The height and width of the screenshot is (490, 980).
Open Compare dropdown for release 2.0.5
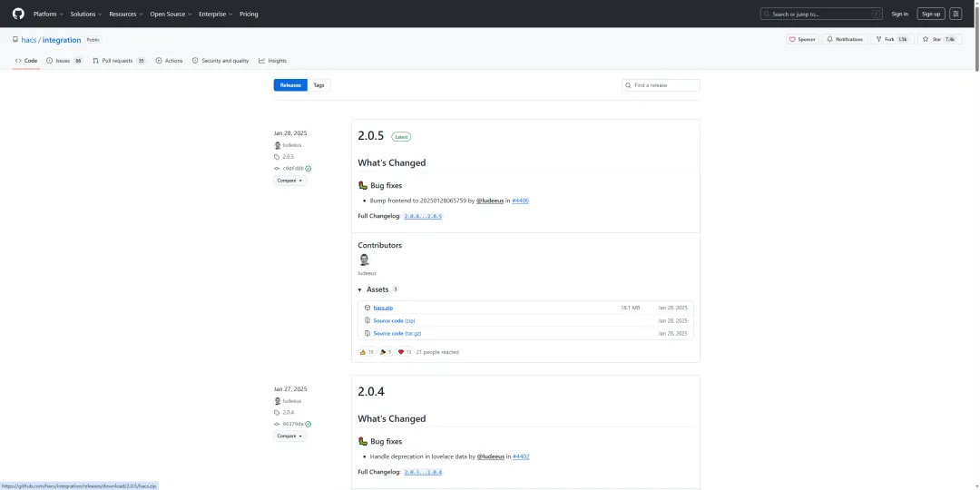[x=290, y=181]
